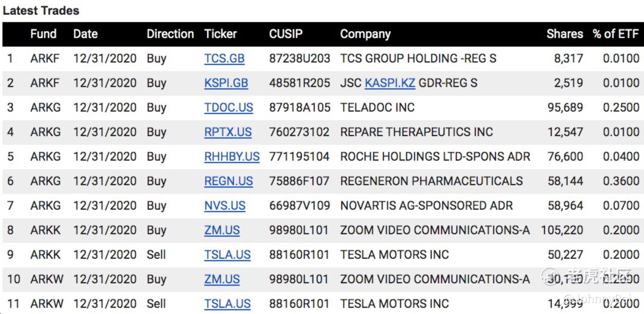Open the RPTX.US ticker link
Image resolution: width=644 pixels, height=314 pixels.
[228, 132]
